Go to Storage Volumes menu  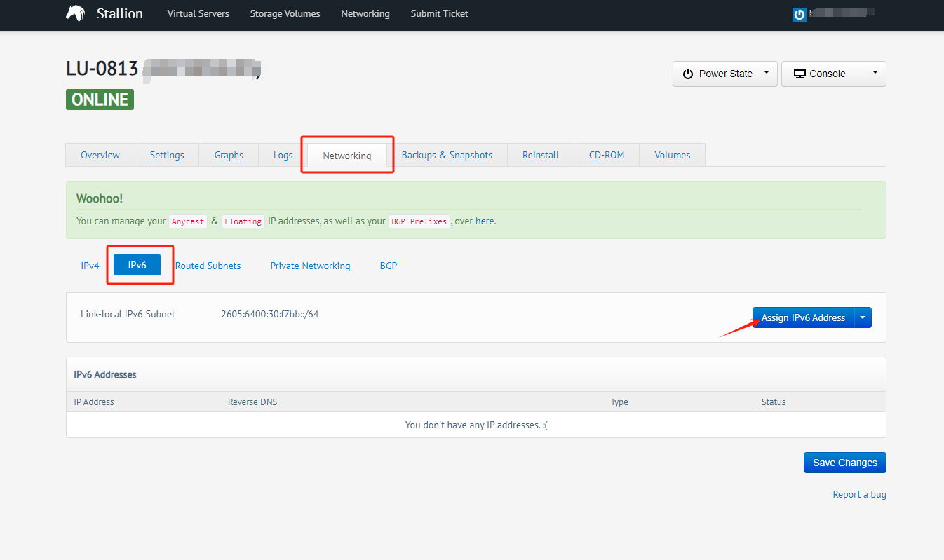coord(285,13)
